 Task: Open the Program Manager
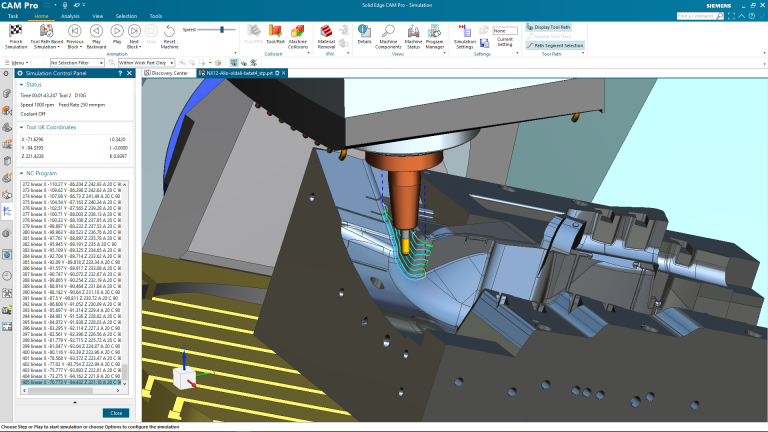(434, 36)
